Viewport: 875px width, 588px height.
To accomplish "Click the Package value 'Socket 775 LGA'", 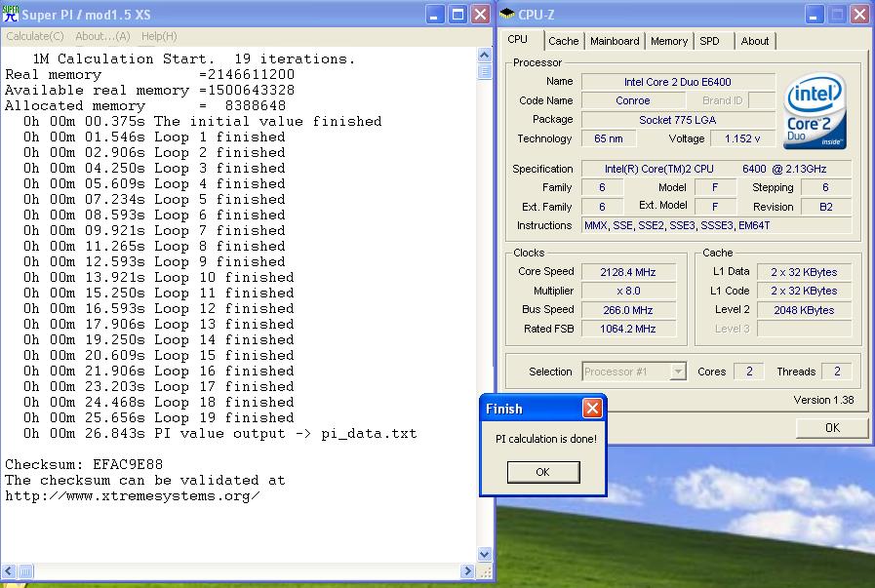I will tap(677, 120).
